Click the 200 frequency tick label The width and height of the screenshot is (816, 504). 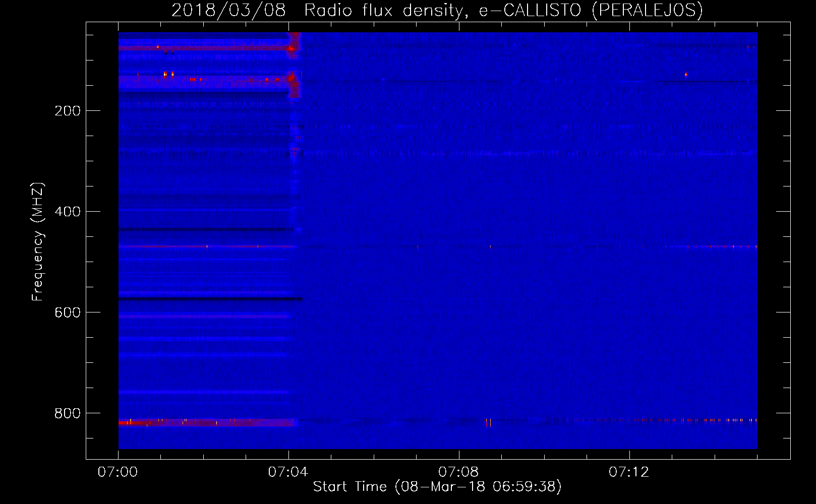coord(68,111)
